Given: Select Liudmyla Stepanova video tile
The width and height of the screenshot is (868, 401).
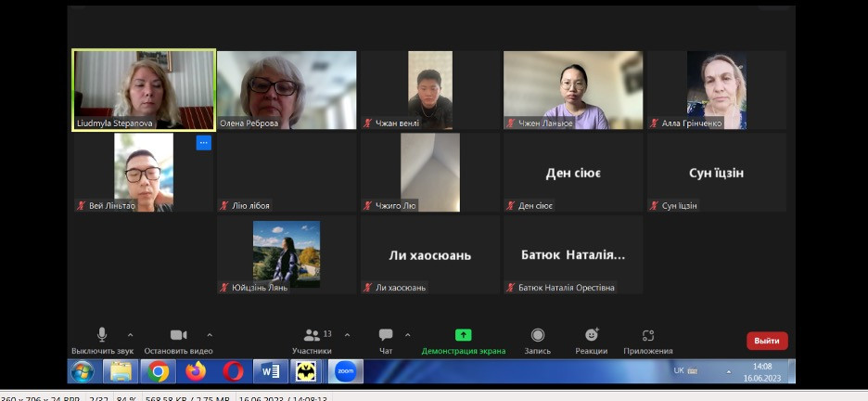Looking at the screenshot, I should (x=144, y=90).
